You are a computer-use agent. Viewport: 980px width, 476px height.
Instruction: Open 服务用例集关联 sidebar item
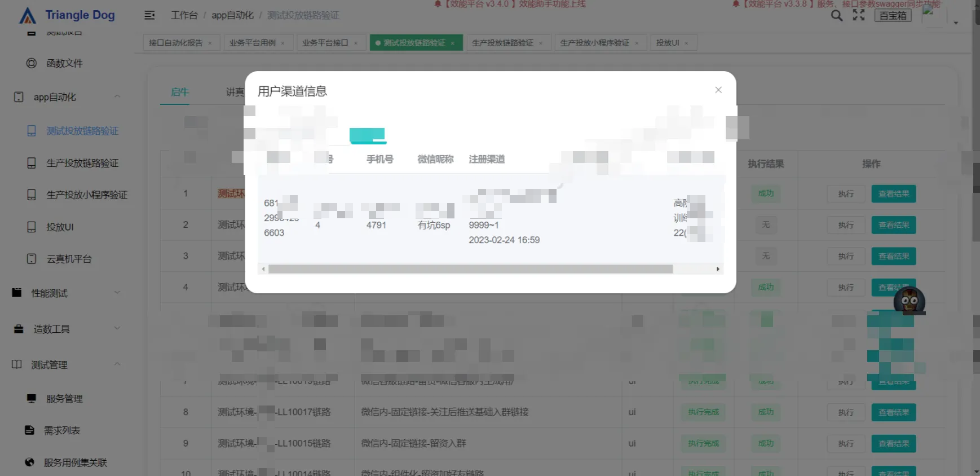coord(76,462)
